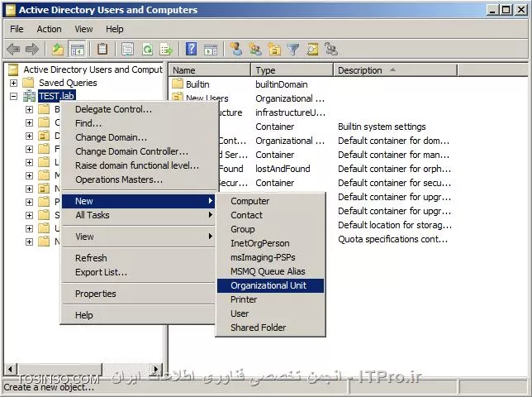Open the All Tasks submenu
The image size is (532, 397).
click(93, 215)
